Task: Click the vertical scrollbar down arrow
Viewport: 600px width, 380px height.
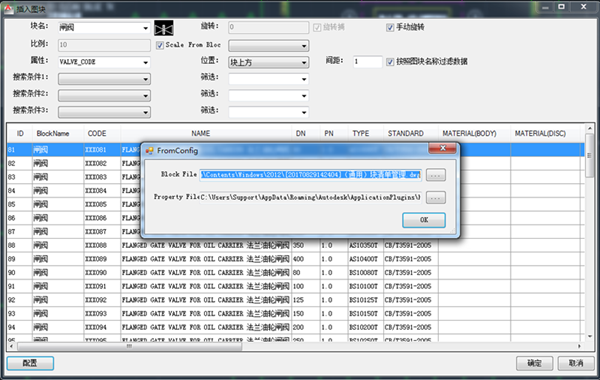Action: click(590, 336)
